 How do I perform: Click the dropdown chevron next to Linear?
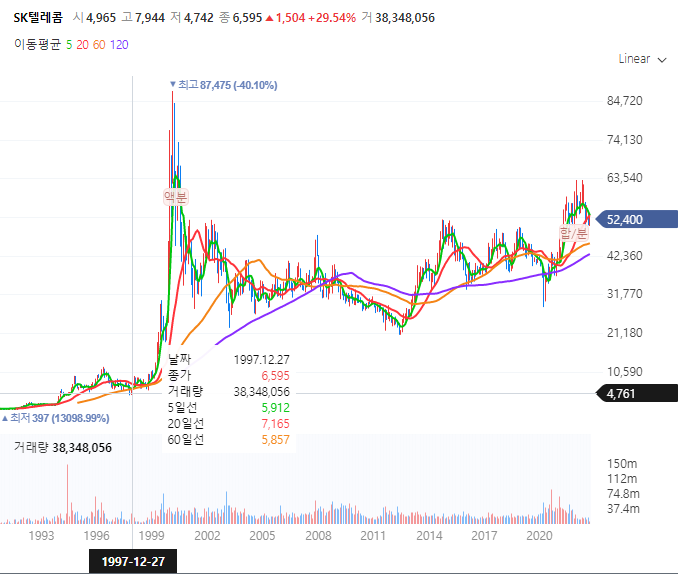click(662, 60)
